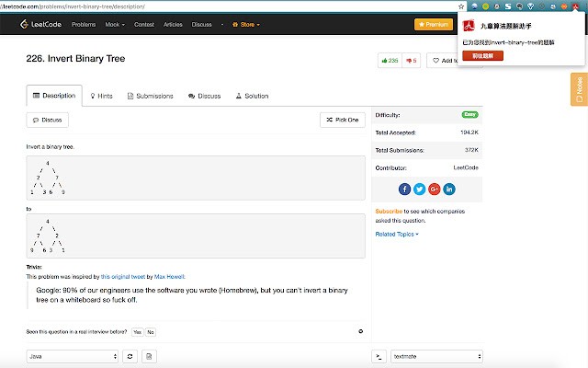Expand the Related Topics section
The image size is (588, 368).
397,234
